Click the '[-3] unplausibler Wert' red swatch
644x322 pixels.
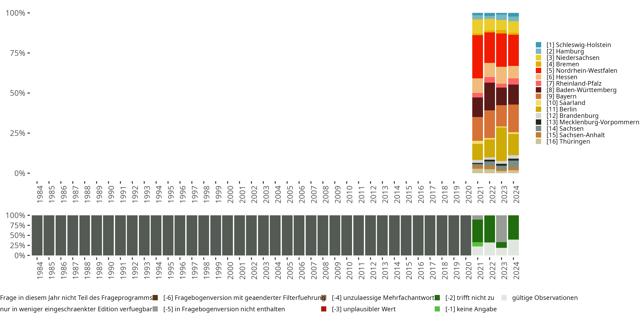pos(324,309)
